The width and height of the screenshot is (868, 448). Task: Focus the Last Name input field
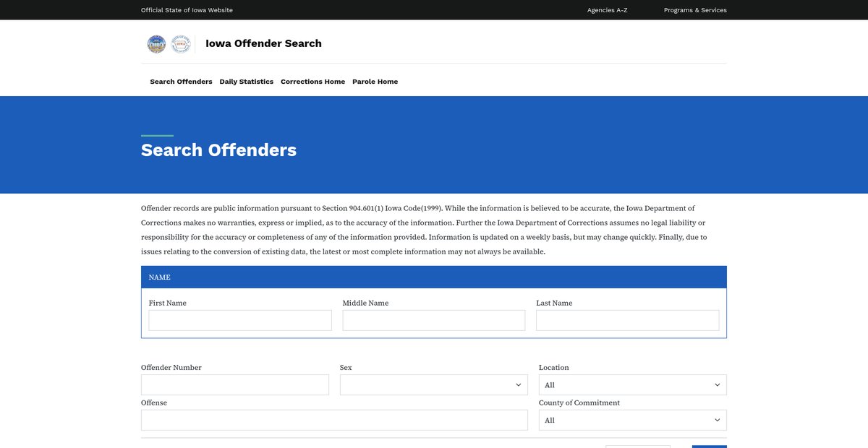[628, 321]
